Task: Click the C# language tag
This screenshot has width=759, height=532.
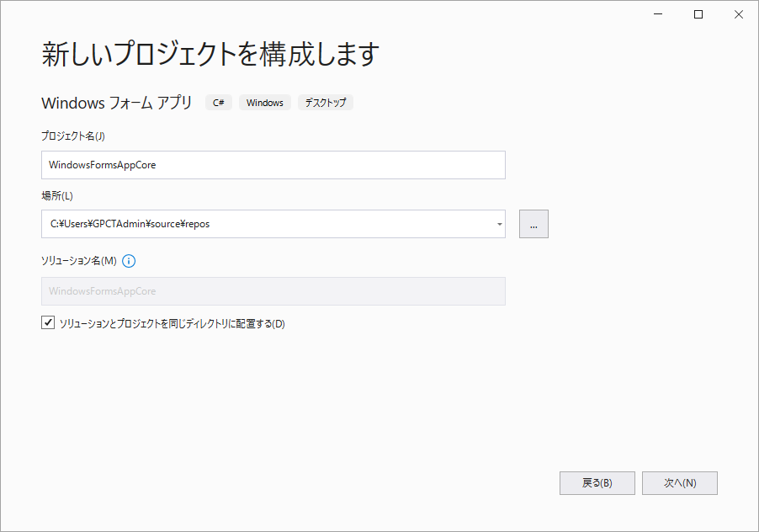Action: pos(218,103)
